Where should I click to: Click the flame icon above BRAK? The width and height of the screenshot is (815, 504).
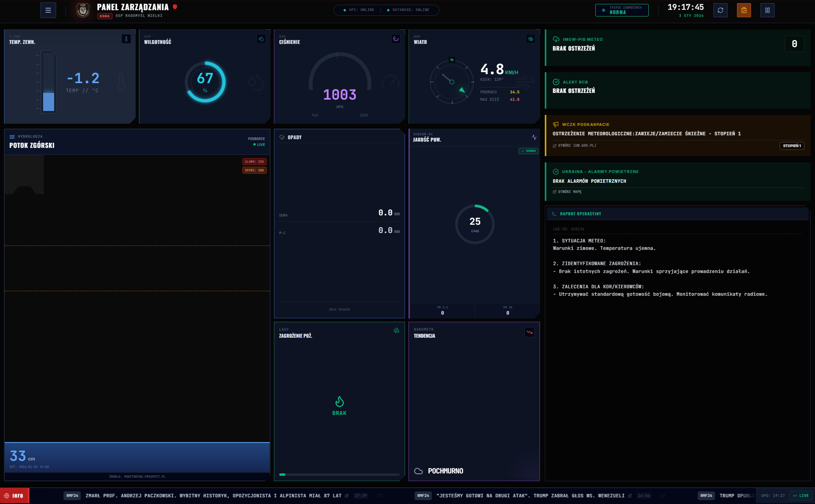point(340,402)
